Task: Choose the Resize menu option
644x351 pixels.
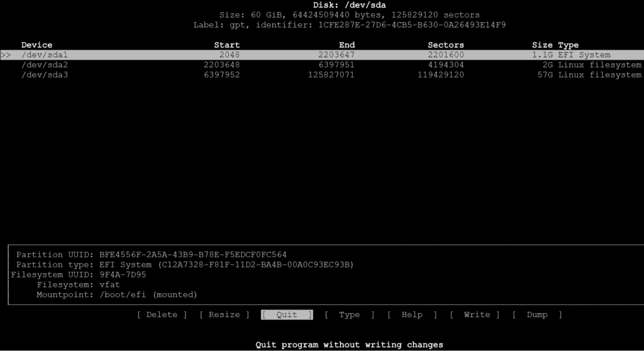Action: pyautogui.click(x=225, y=315)
